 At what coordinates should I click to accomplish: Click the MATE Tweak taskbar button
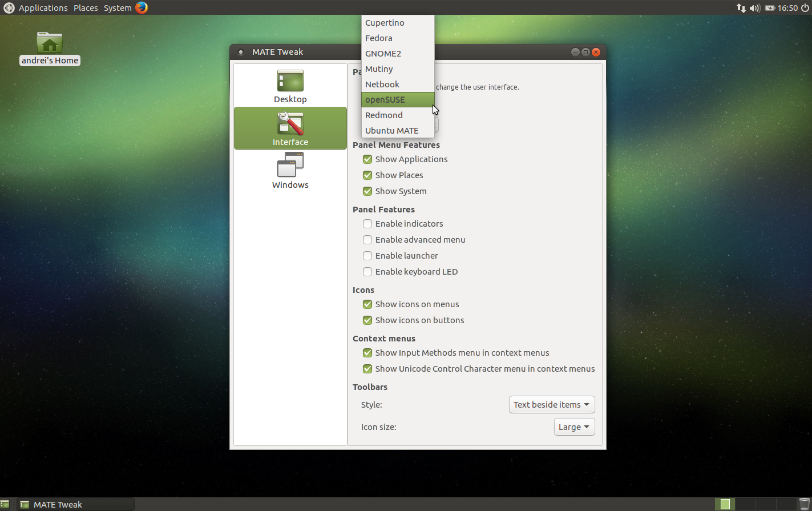coord(74,504)
